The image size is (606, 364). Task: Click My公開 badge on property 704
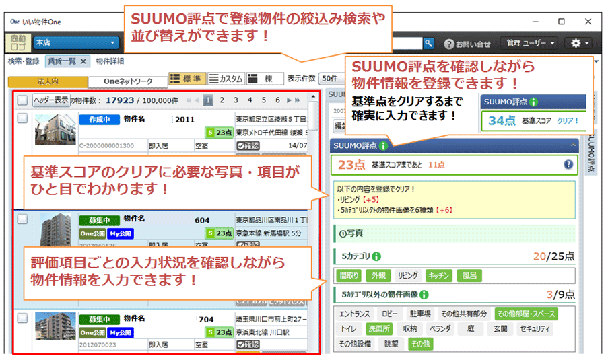point(121,332)
